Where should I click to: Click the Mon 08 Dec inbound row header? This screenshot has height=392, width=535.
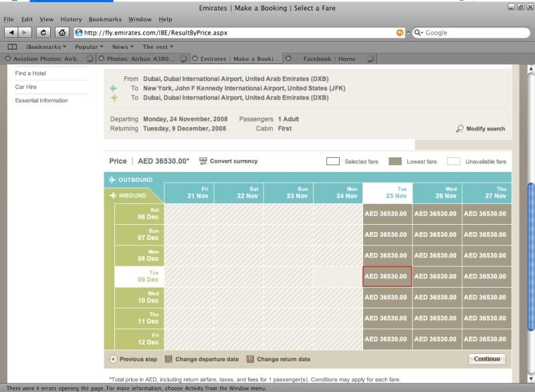(x=140, y=256)
